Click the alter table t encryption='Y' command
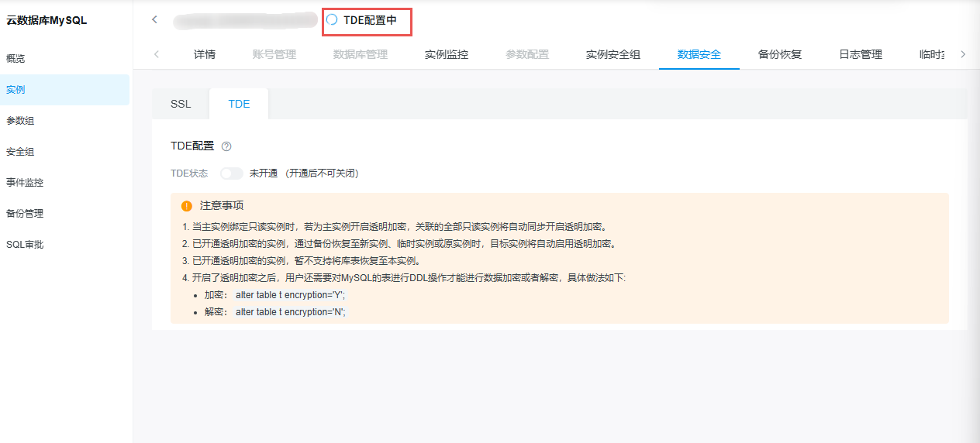This screenshot has height=443, width=980. pyautogui.click(x=291, y=295)
